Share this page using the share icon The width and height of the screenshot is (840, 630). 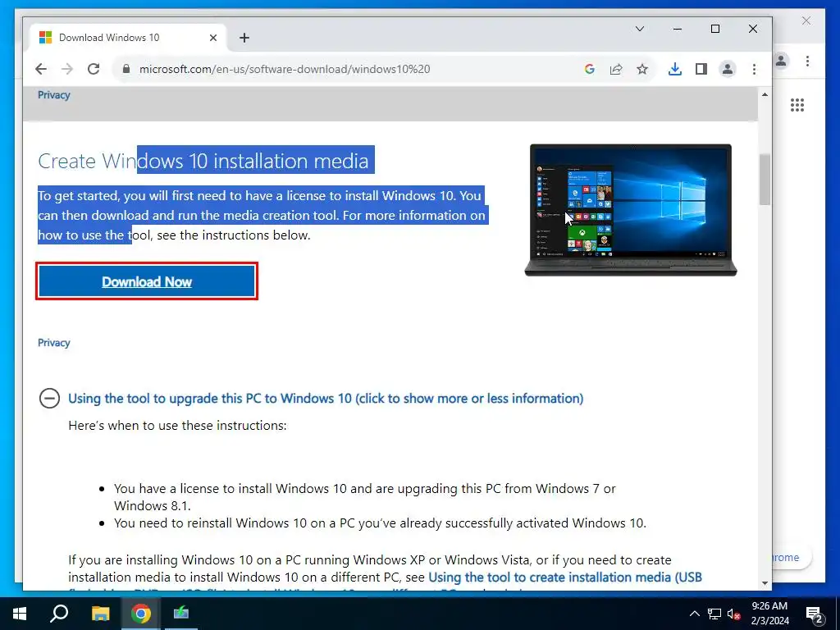(616, 69)
